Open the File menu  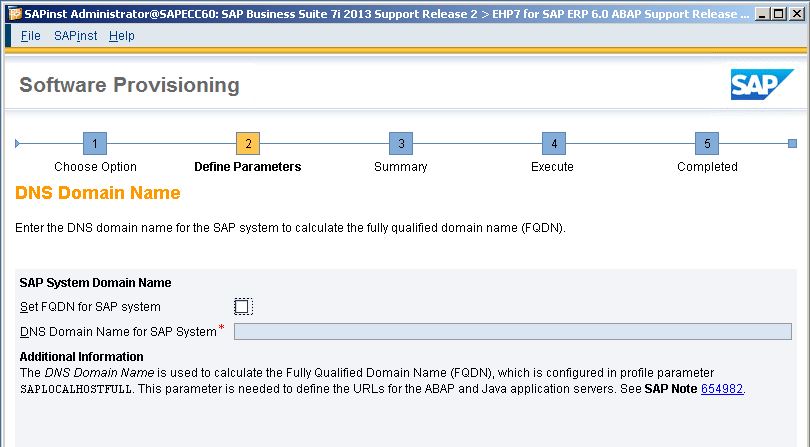click(x=30, y=36)
